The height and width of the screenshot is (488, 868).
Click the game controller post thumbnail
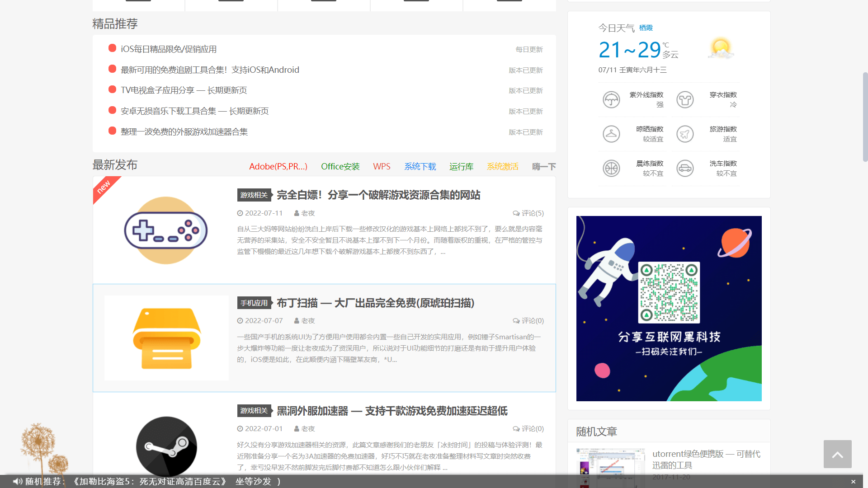click(x=166, y=230)
